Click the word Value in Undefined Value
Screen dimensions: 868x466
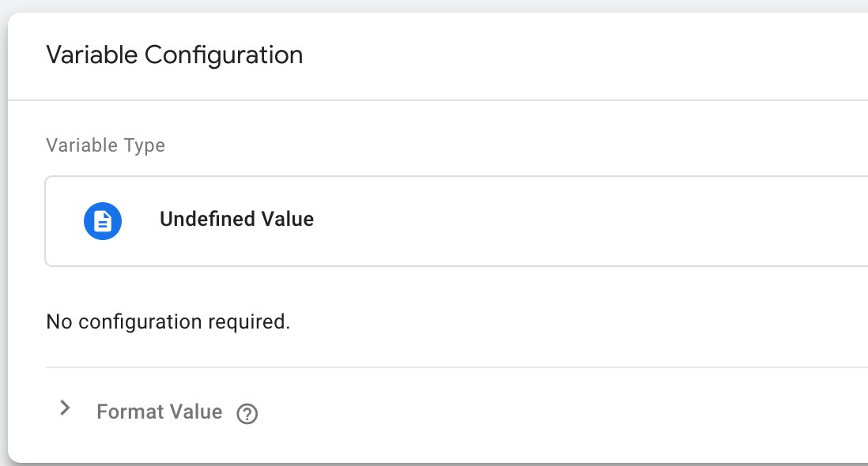coord(288,219)
